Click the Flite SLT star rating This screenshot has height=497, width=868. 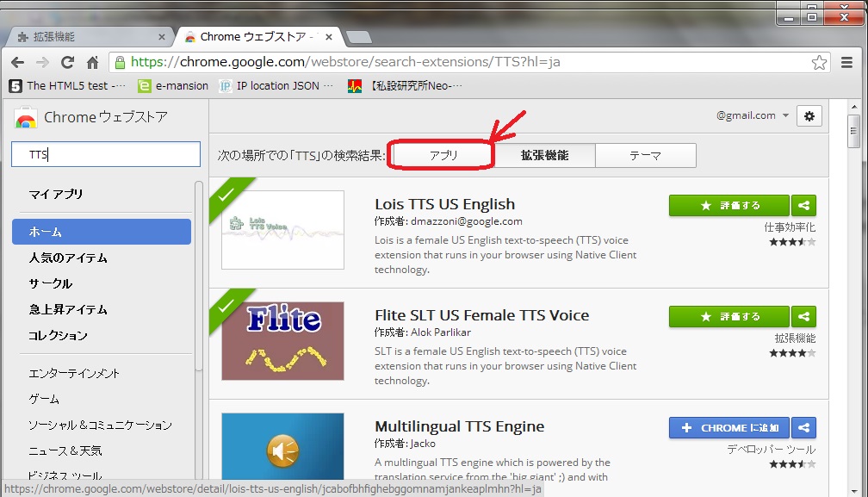coord(792,353)
